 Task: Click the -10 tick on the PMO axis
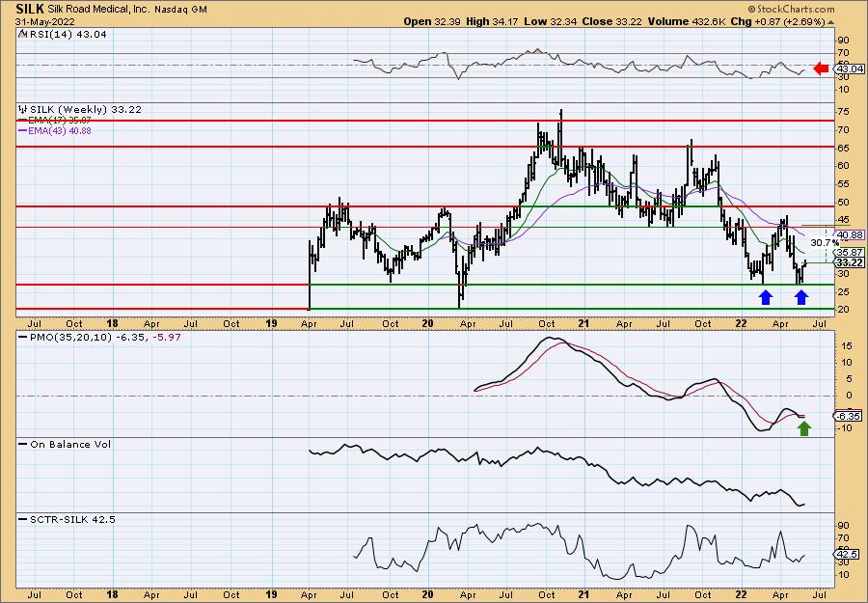coord(844,428)
